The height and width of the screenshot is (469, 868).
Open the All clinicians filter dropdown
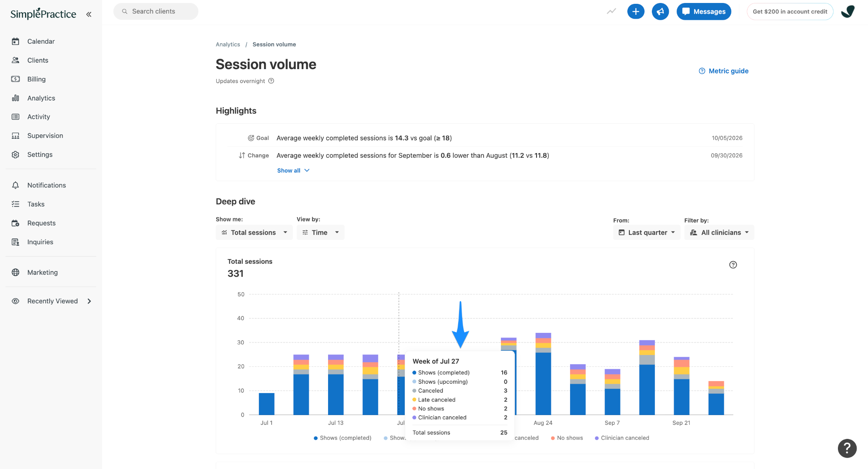coord(719,232)
